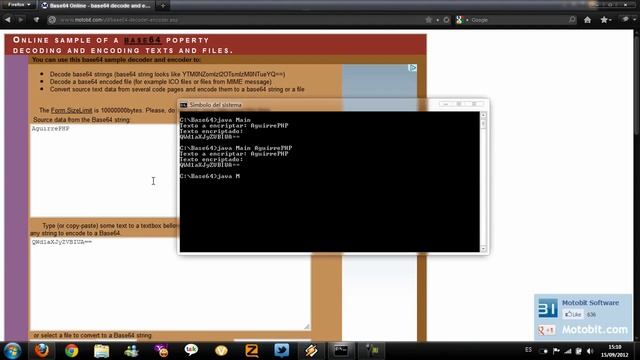Click the ES language indicator
640x360 pixels.
coord(528,350)
